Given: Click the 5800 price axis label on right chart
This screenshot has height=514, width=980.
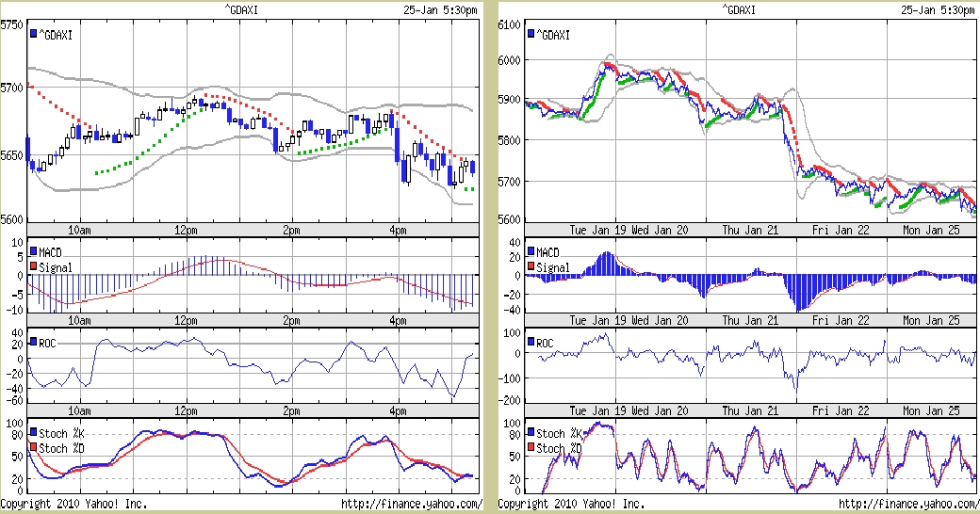Looking at the screenshot, I should (510, 140).
